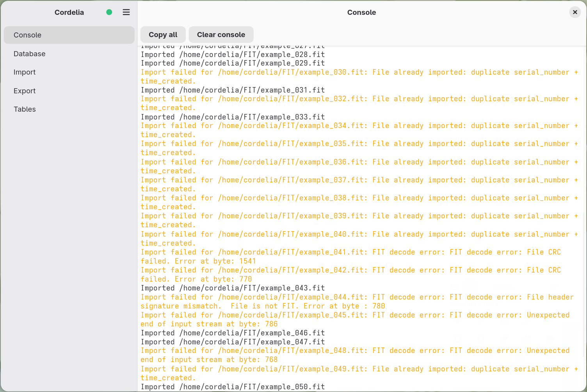Open the Database page
Viewport: 587px width, 392px height.
tap(69, 53)
